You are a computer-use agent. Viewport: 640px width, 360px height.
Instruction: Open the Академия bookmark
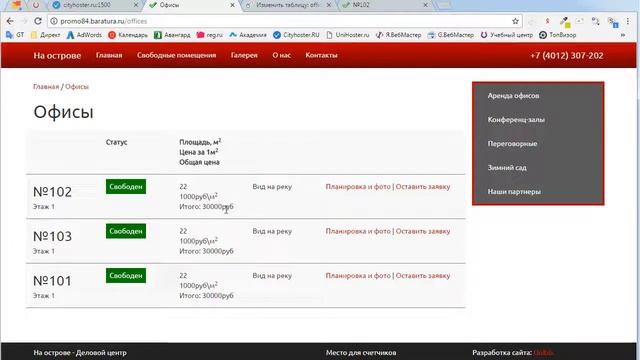tap(248, 35)
